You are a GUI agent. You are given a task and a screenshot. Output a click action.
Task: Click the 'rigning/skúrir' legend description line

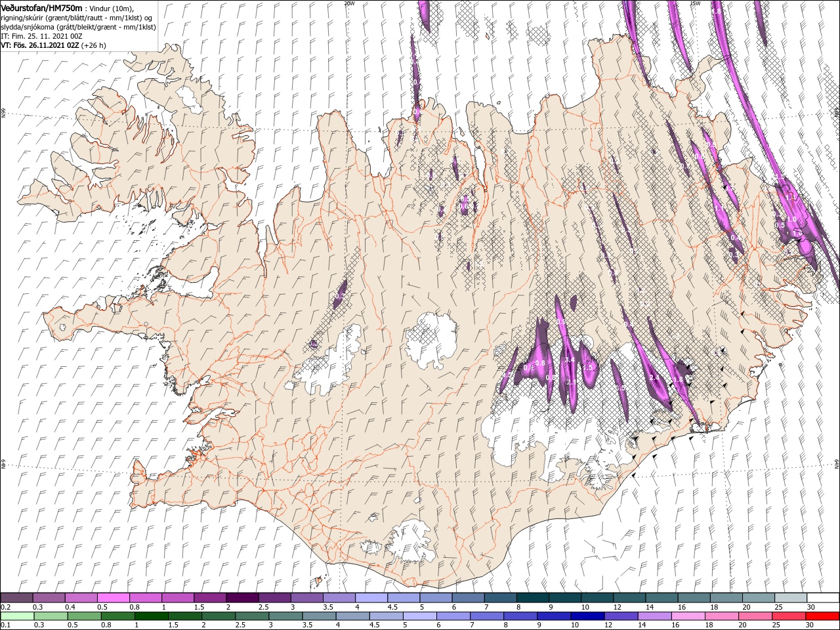pyautogui.click(x=77, y=18)
